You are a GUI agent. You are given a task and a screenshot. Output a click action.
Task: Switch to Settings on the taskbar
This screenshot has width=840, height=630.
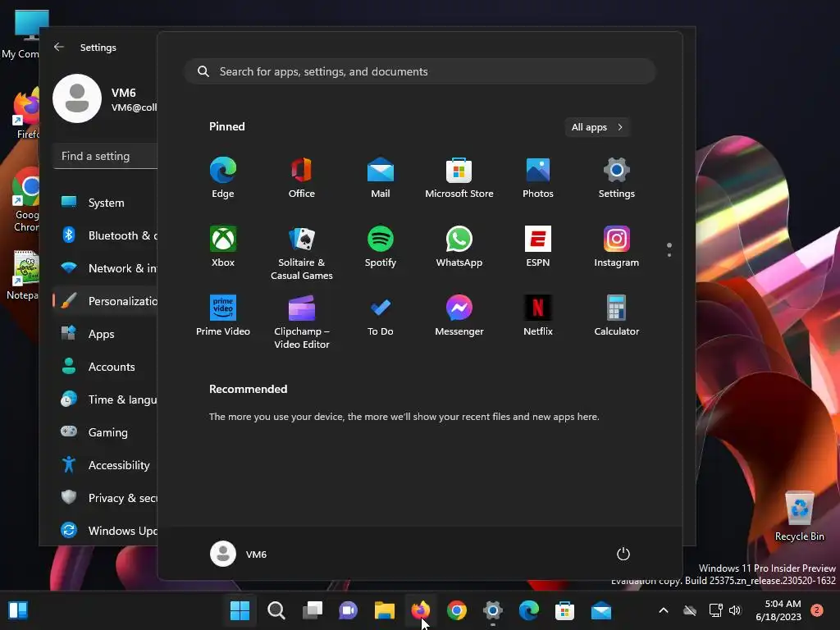pyautogui.click(x=493, y=610)
